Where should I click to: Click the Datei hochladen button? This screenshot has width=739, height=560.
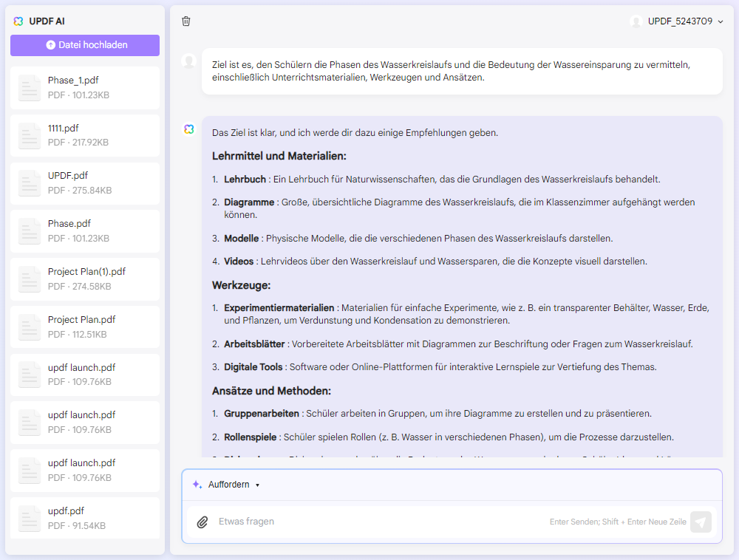click(85, 45)
